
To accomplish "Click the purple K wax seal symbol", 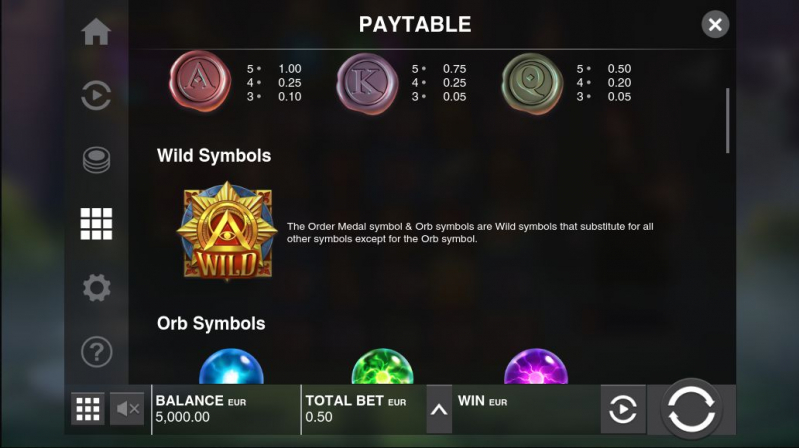I will (x=367, y=83).
